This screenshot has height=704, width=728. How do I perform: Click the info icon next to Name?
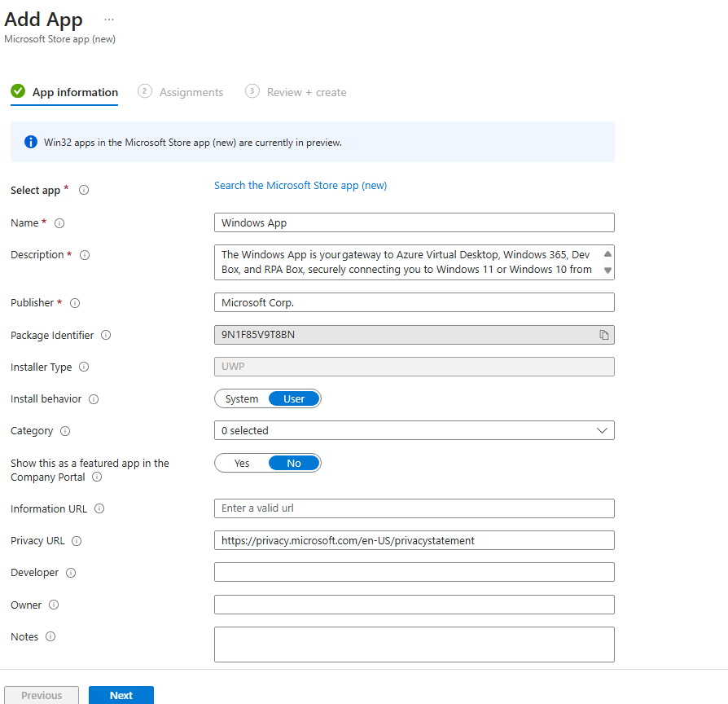59,223
